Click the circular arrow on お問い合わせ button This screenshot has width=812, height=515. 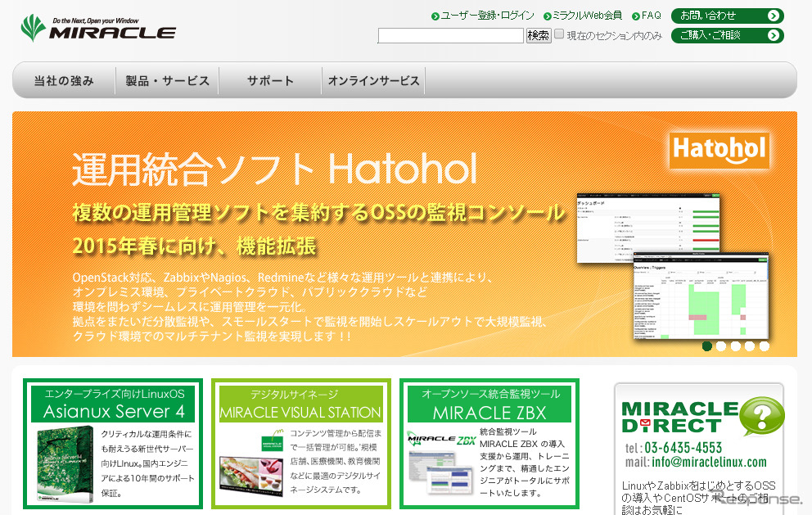point(774,15)
